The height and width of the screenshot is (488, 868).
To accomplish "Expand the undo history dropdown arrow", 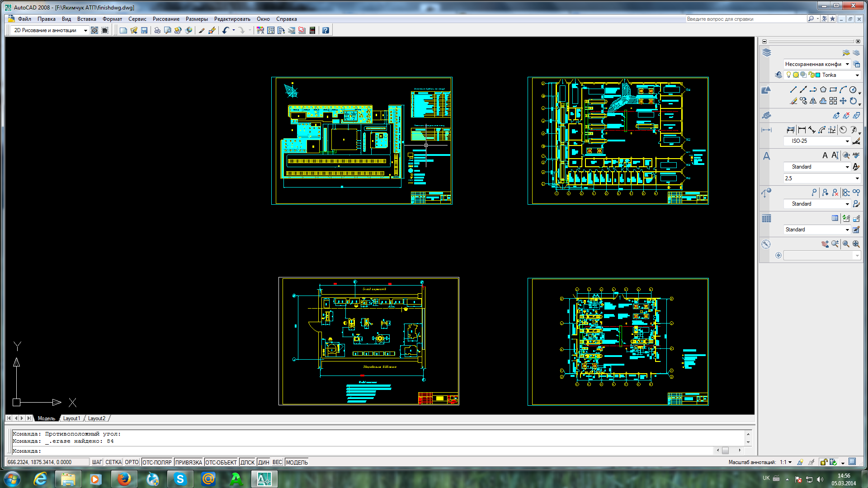I will click(x=234, y=30).
